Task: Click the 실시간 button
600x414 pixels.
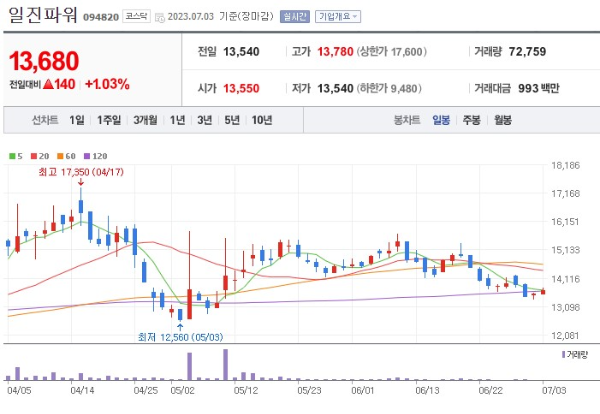Action: [295, 16]
